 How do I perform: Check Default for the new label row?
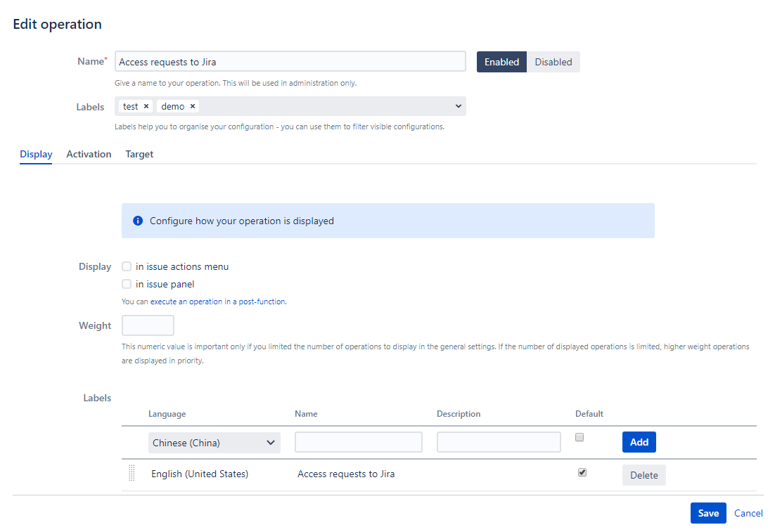click(579, 437)
